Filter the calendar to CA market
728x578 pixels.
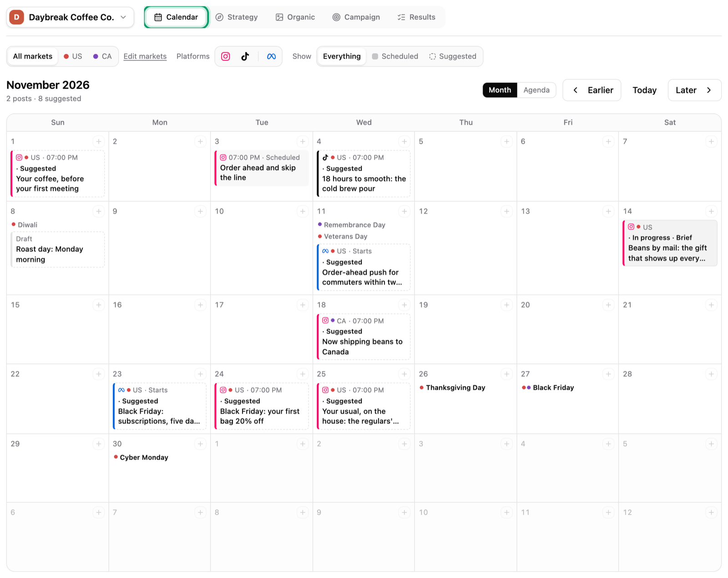pyautogui.click(x=102, y=56)
